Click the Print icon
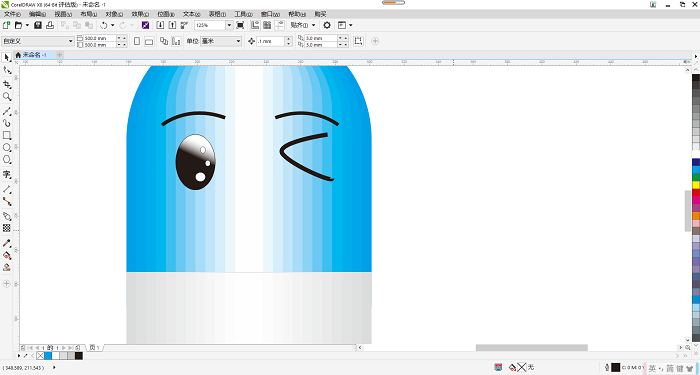700x375 pixels. (50, 25)
